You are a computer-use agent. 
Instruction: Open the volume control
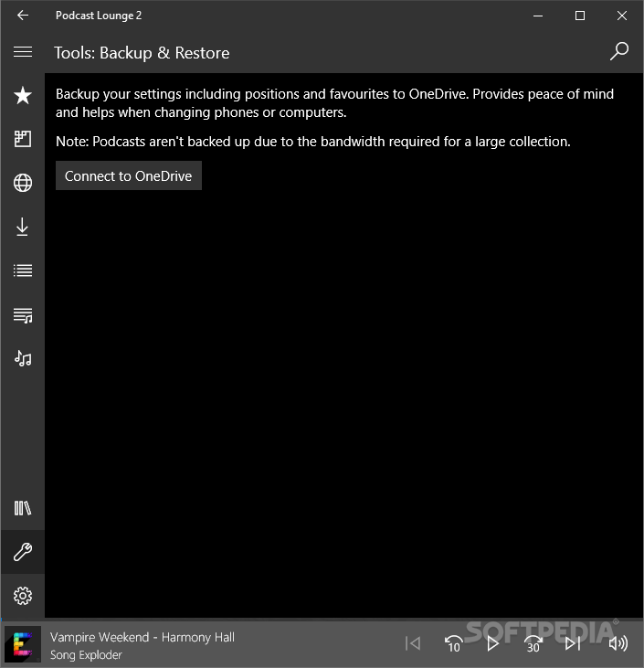pyautogui.click(x=618, y=643)
